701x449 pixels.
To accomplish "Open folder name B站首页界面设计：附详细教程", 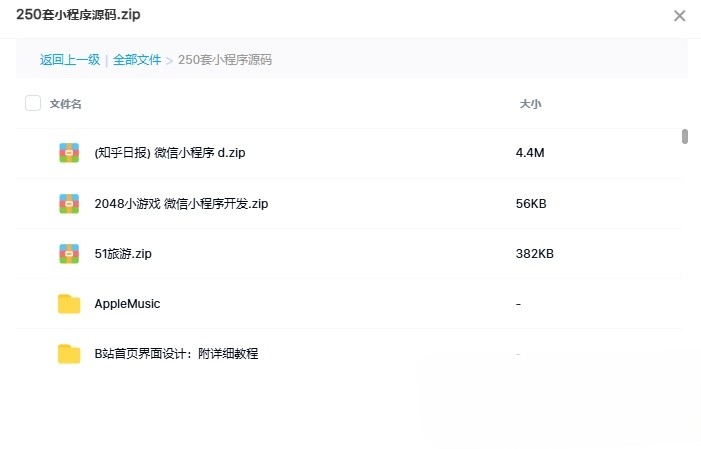I will pyautogui.click(x=176, y=354).
